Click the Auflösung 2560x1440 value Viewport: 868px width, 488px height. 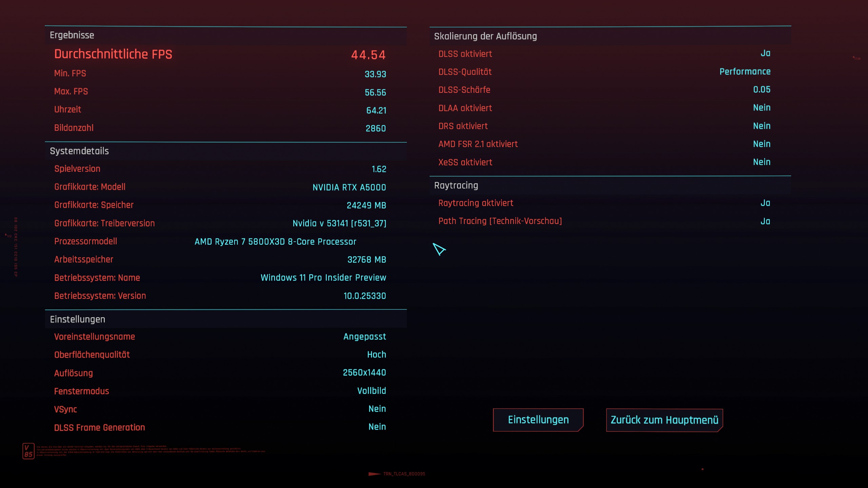pos(364,373)
